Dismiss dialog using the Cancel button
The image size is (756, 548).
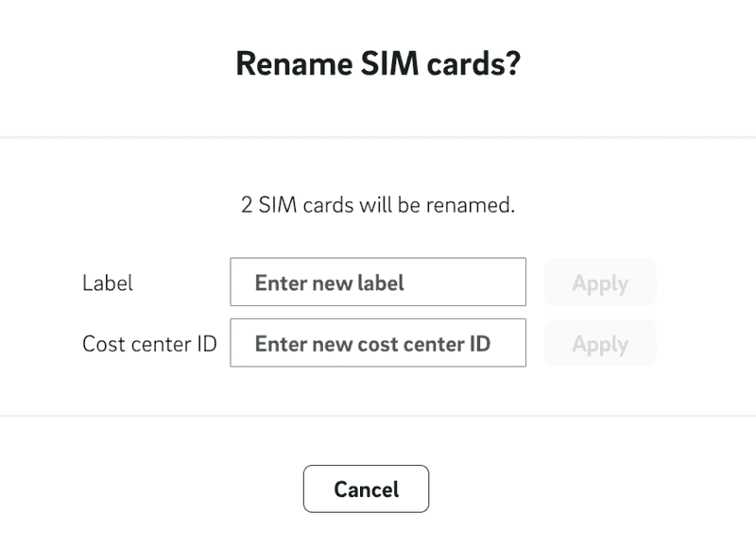[x=366, y=489]
